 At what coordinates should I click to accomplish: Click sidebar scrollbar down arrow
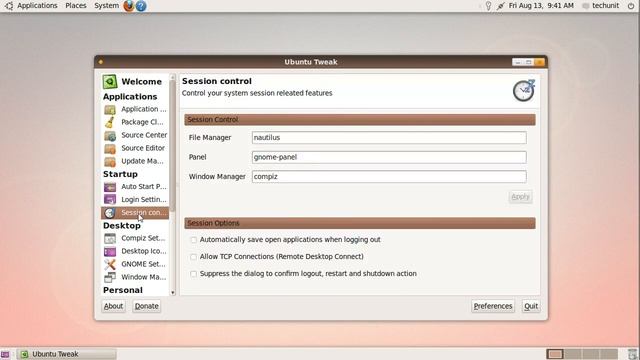coord(173,293)
